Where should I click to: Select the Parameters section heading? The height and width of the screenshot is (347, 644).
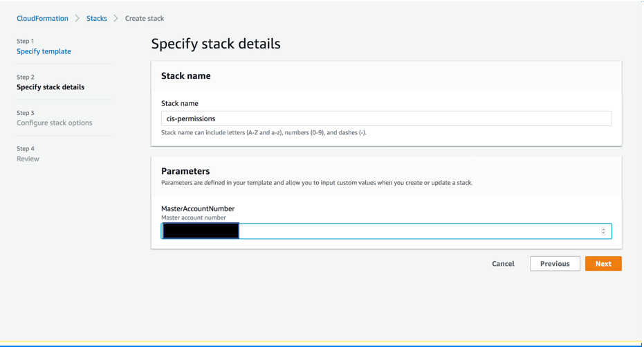[185, 171]
